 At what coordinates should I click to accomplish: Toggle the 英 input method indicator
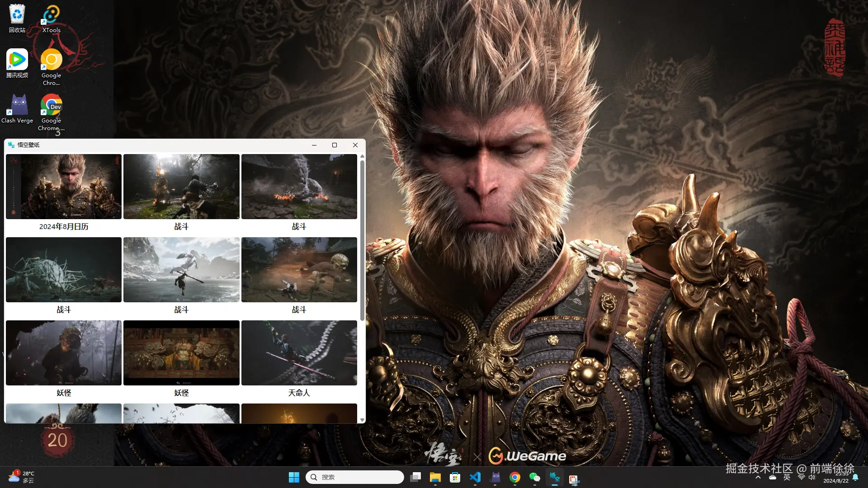point(787,477)
